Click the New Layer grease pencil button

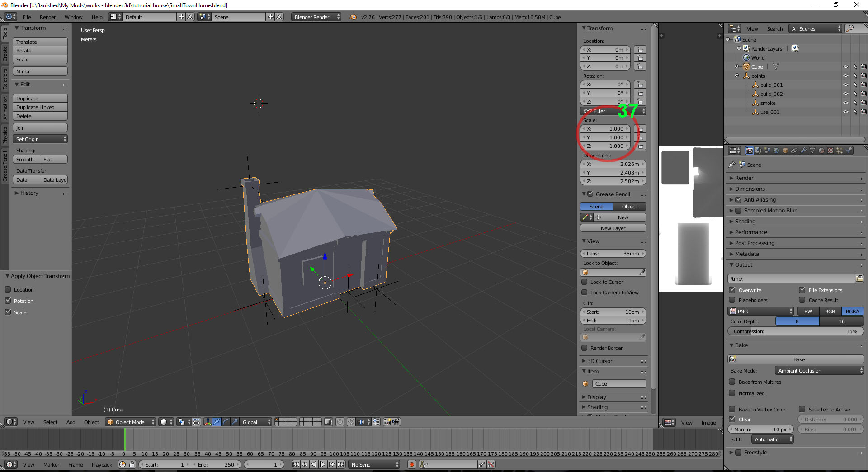click(x=613, y=228)
